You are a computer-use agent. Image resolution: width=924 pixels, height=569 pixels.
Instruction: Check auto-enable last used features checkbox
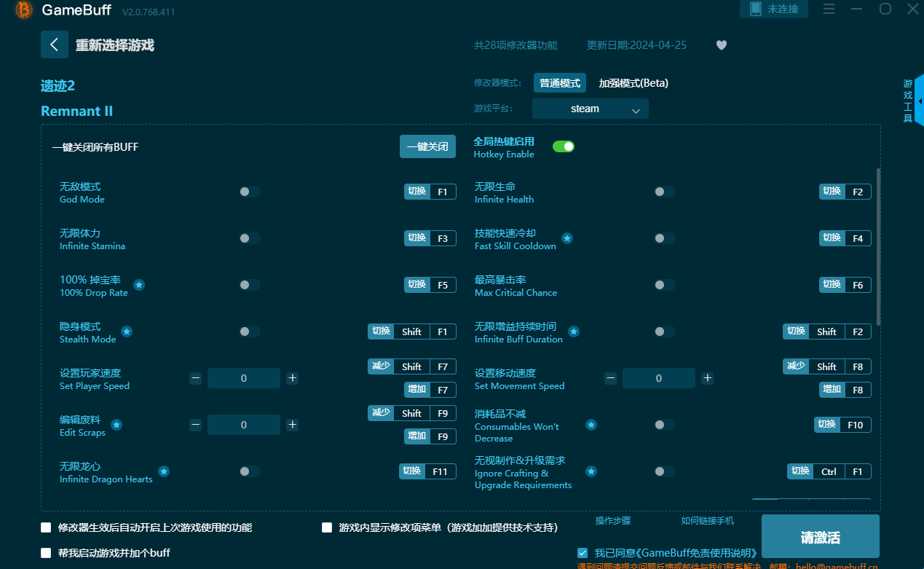(x=46, y=527)
